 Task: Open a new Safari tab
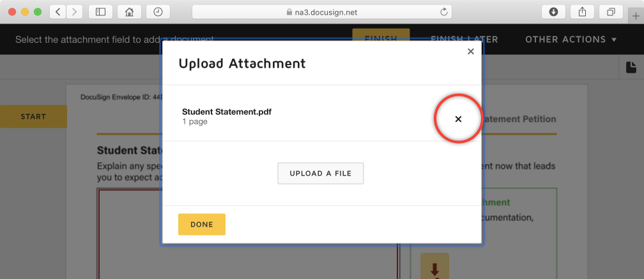pyautogui.click(x=636, y=16)
